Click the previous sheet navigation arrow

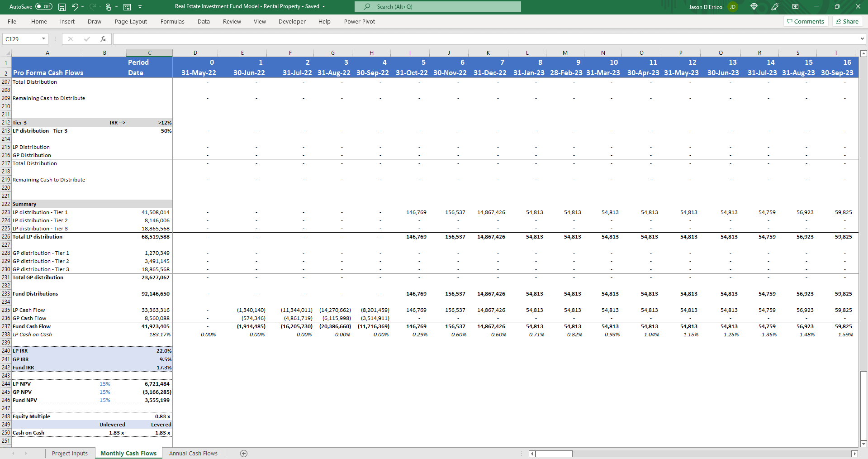coord(13,453)
